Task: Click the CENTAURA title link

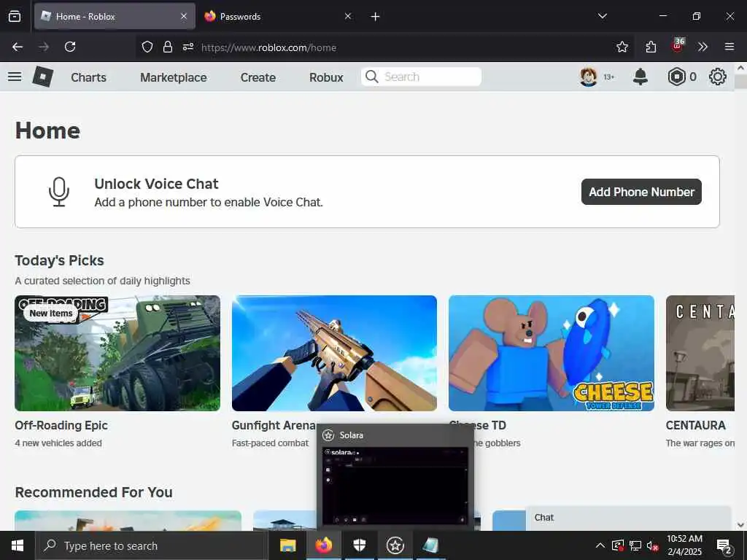Action: pyautogui.click(x=695, y=425)
